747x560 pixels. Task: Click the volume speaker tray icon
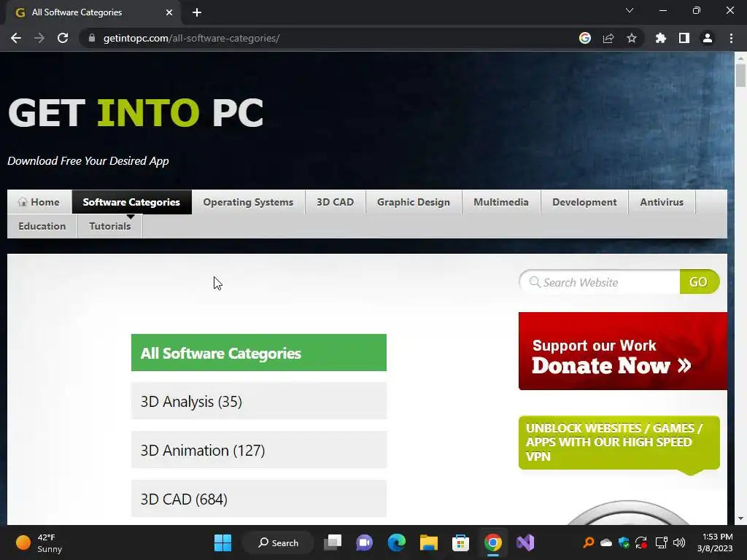click(x=679, y=542)
